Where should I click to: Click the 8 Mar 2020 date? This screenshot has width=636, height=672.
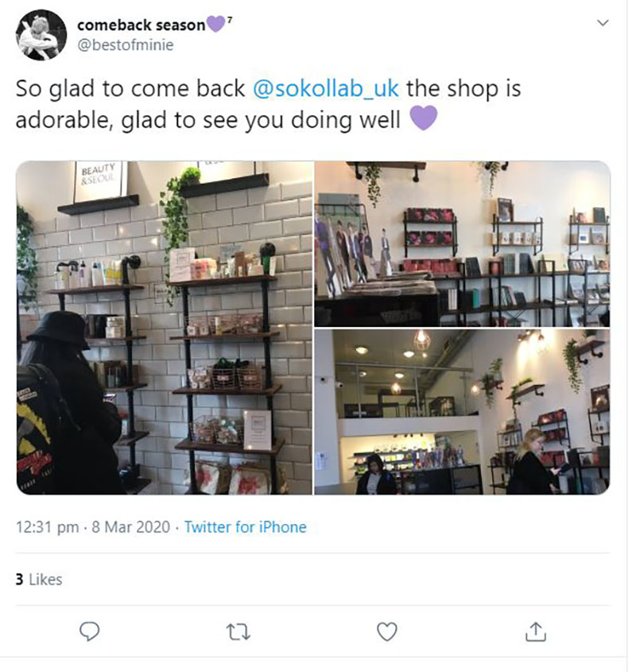[x=130, y=526]
